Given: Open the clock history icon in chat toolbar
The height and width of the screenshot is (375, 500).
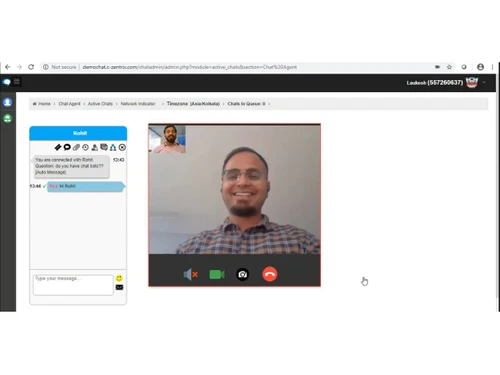Looking at the screenshot, I should tap(86, 147).
